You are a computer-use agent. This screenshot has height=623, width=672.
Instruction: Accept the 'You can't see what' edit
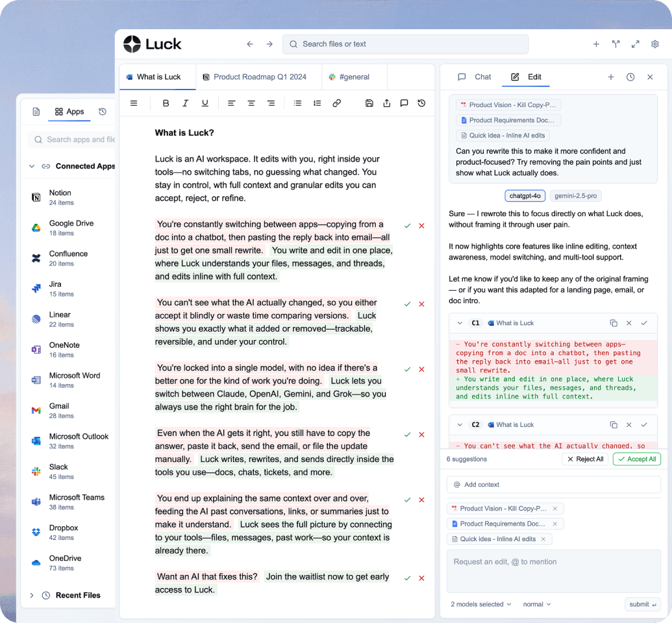click(x=408, y=304)
